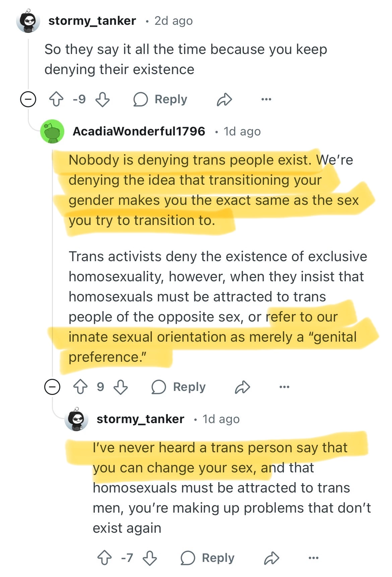Open AcadiaWonderful1796's profile via username
Image resolution: width=392 pixels, height=577 pixels.
139,131
